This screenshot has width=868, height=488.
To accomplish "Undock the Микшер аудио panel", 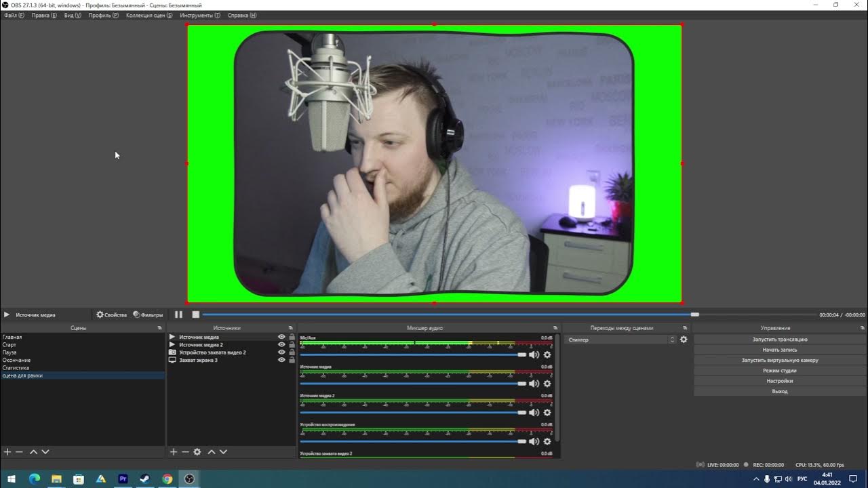I will point(555,328).
